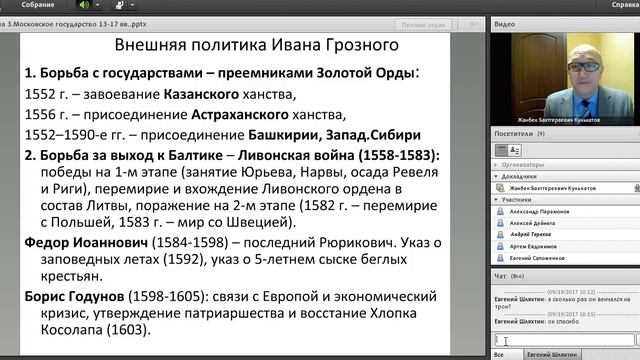Collapse the Докладчики group
Viewport: 640px width, 360px height.
tap(496, 176)
